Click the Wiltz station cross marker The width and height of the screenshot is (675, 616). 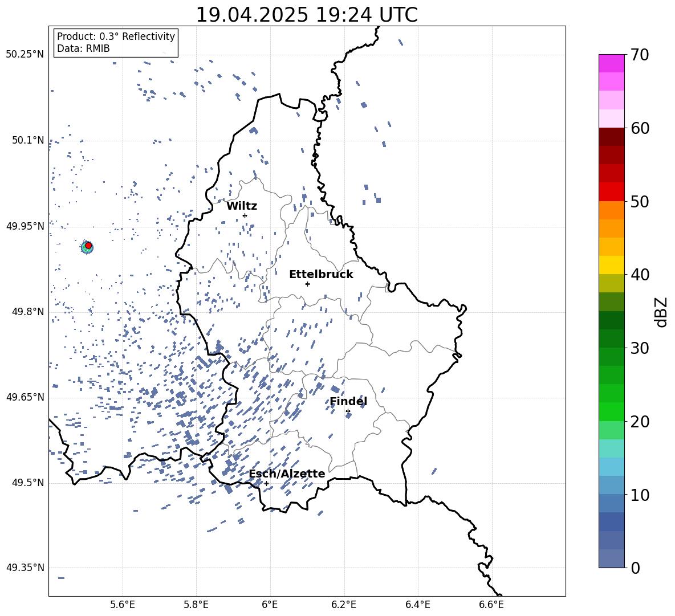(x=245, y=215)
